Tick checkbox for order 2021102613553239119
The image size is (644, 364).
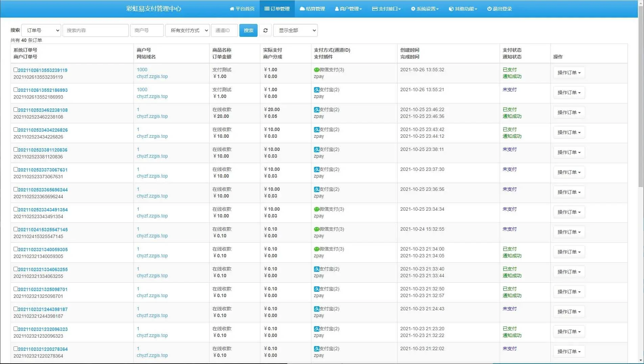click(x=16, y=70)
